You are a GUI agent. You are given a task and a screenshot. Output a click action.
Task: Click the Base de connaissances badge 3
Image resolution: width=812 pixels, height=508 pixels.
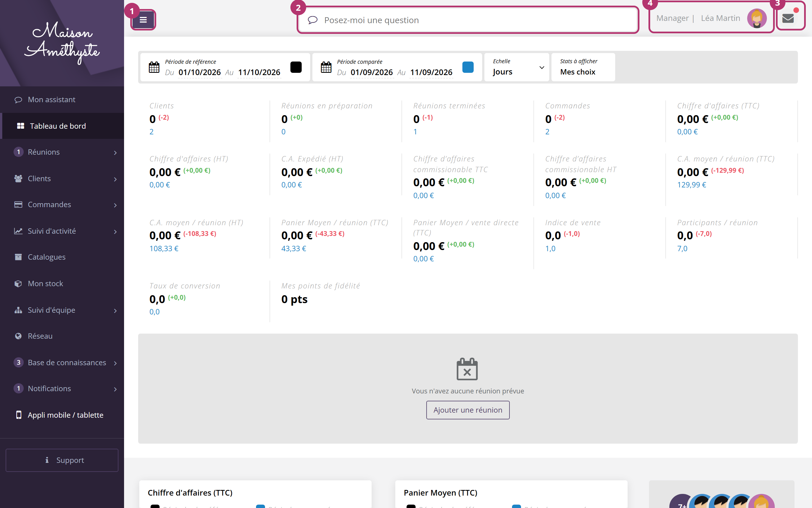pyautogui.click(x=18, y=363)
